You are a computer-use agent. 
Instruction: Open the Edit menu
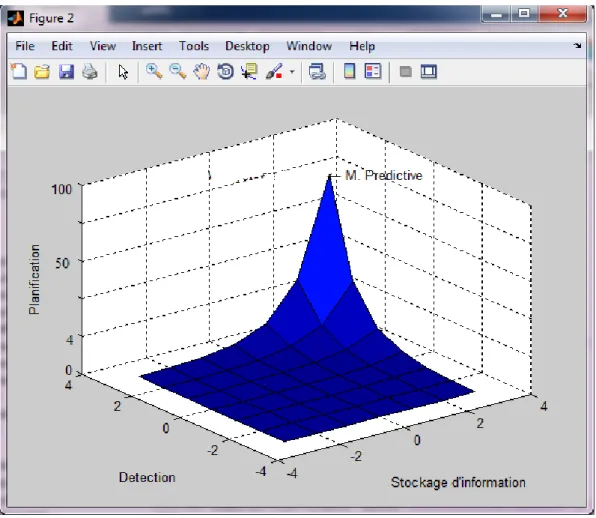pyautogui.click(x=62, y=46)
